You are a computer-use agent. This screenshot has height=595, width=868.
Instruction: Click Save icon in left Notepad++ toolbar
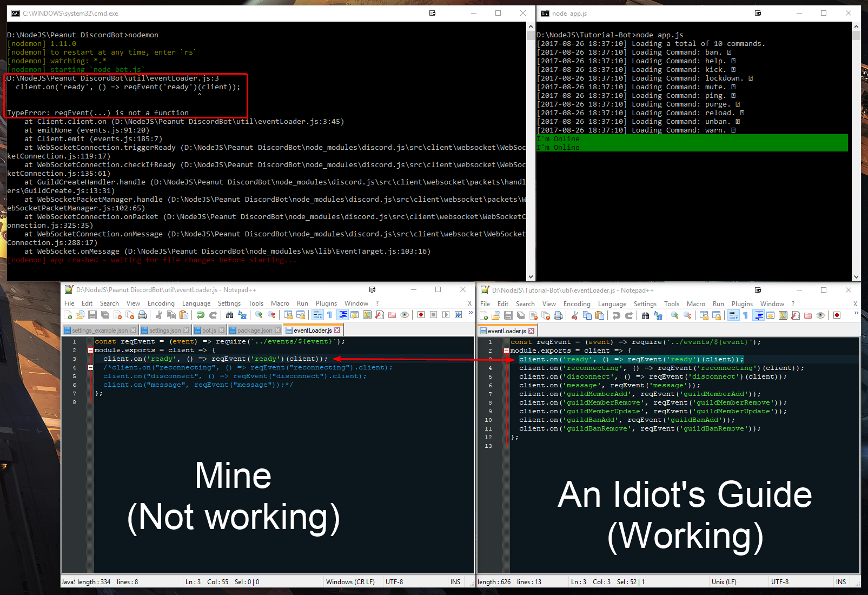[x=92, y=315]
